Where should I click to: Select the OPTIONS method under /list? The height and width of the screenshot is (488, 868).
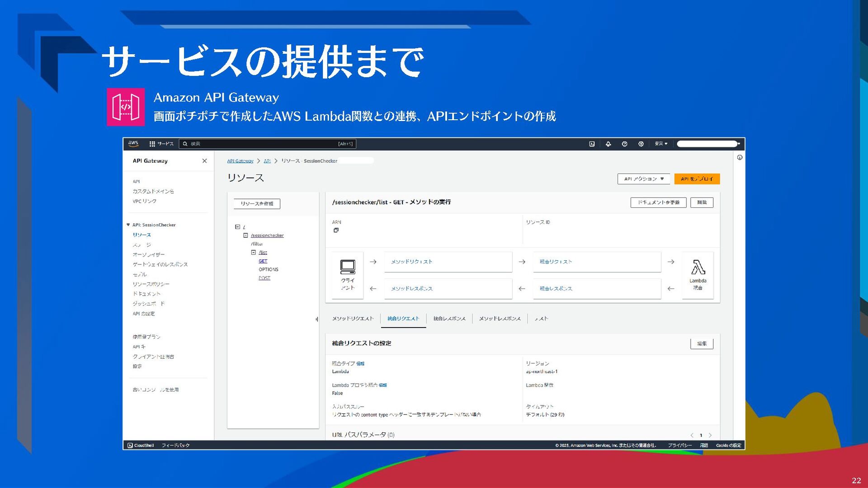tap(269, 270)
